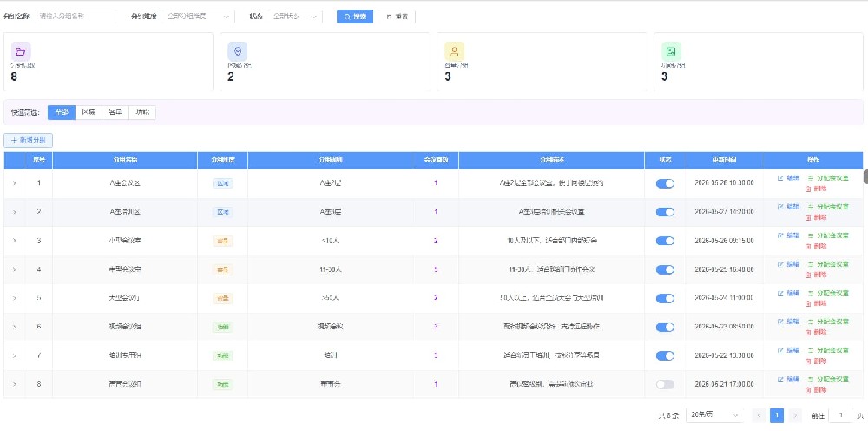The image size is (868, 431).
Task: Click red delete icon in row 3
Action: pyautogui.click(x=808, y=247)
